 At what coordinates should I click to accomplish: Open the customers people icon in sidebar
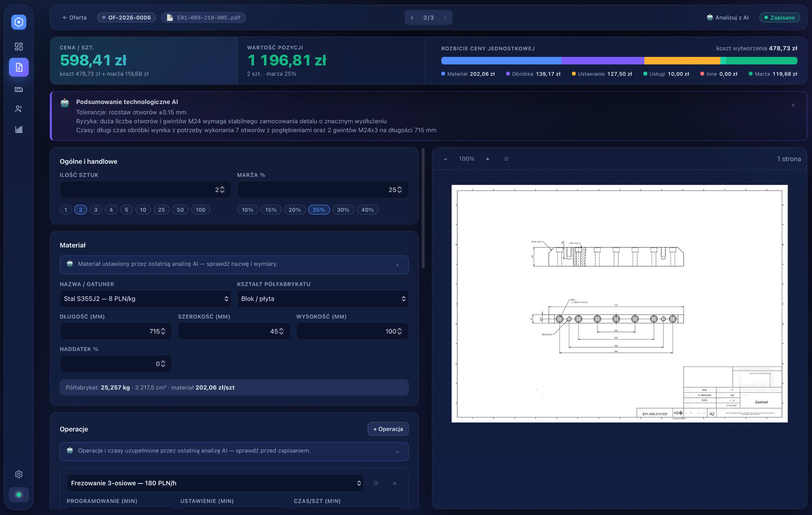19,109
